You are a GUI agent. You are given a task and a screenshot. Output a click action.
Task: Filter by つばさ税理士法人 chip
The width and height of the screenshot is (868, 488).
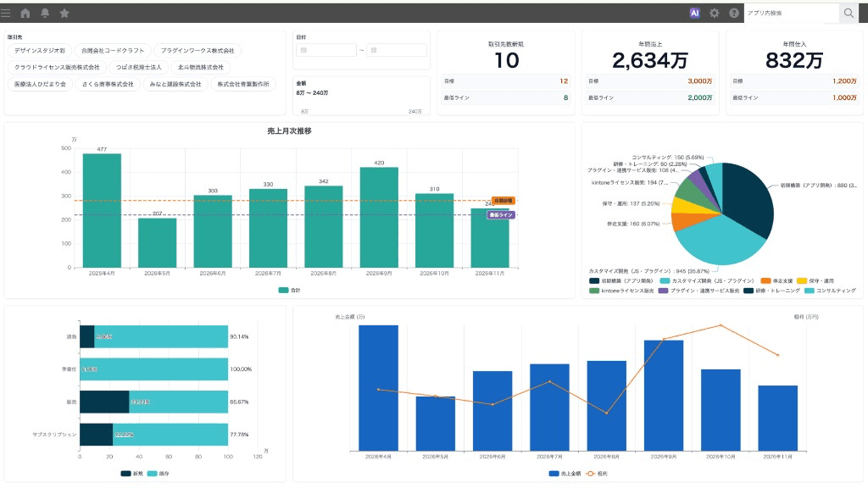(138, 68)
